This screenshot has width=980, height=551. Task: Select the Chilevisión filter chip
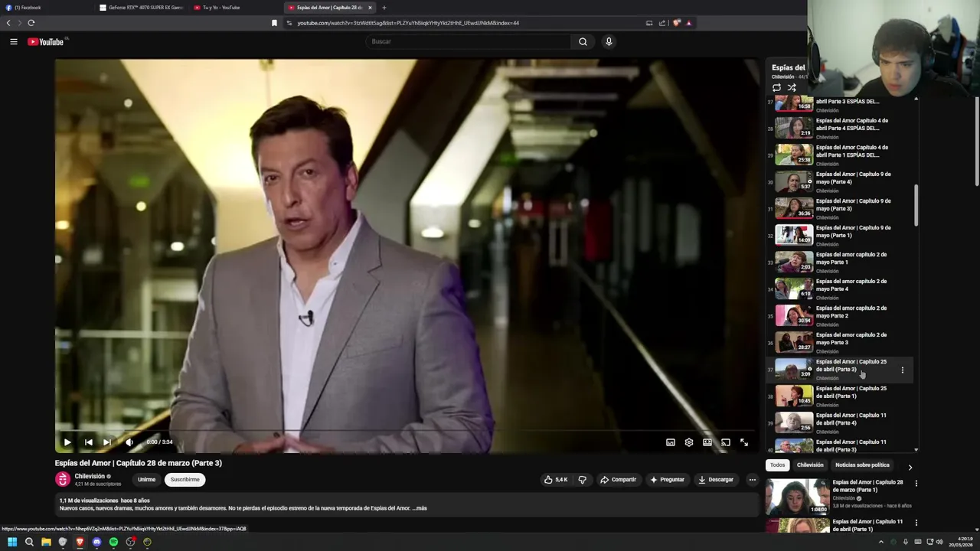(x=810, y=465)
